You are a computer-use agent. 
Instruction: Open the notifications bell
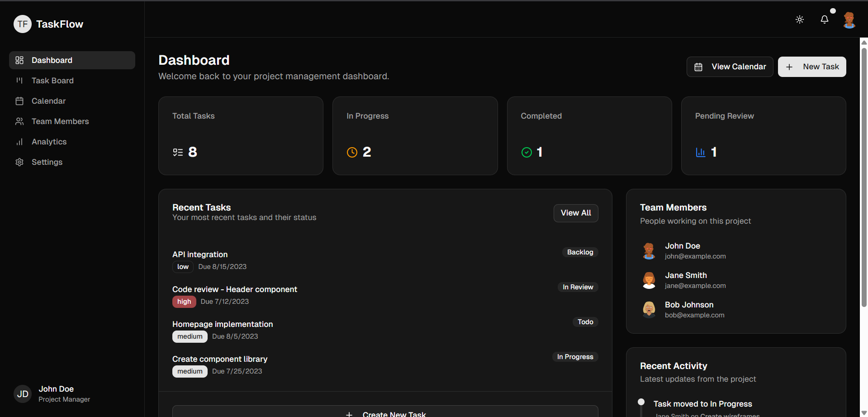click(824, 19)
